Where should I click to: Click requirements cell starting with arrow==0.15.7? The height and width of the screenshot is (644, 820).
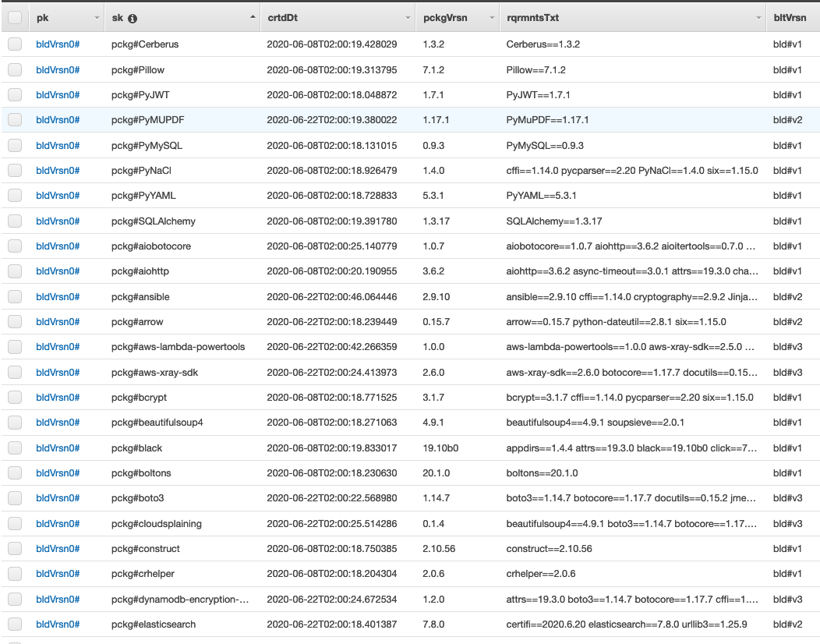click(616, 322)
